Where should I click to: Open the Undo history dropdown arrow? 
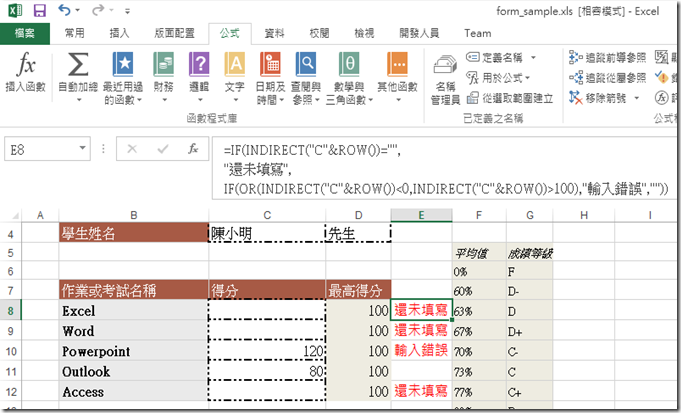click(x=77, y=10)
